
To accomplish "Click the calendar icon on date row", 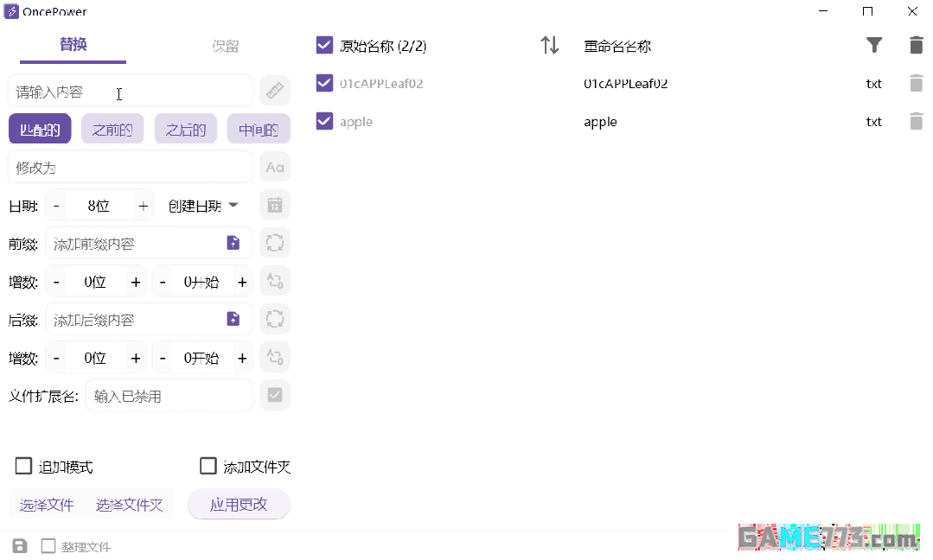I will pyautogui.click(x=274, y=205).
